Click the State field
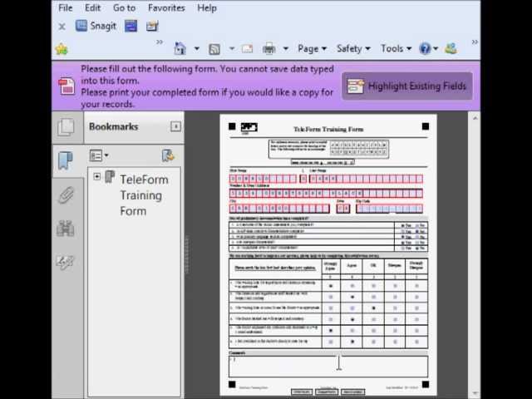The height and width of the screenshot is (399, 532). (343, 209)
